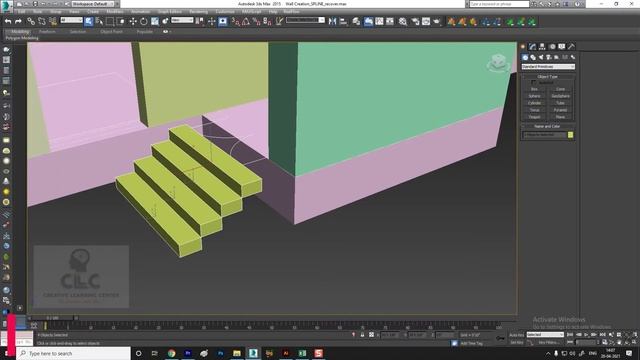The height and width of the screenshot is (360, 640).
Task: Activate Bind to Space Warp tool
Action: (53, 21)
